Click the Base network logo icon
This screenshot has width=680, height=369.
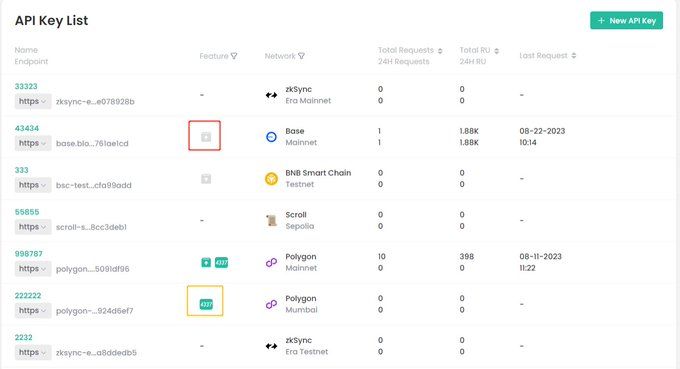point(271,137)
